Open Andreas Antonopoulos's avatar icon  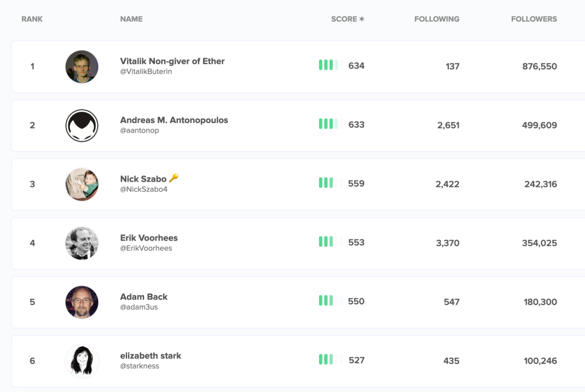pos(82,126)
